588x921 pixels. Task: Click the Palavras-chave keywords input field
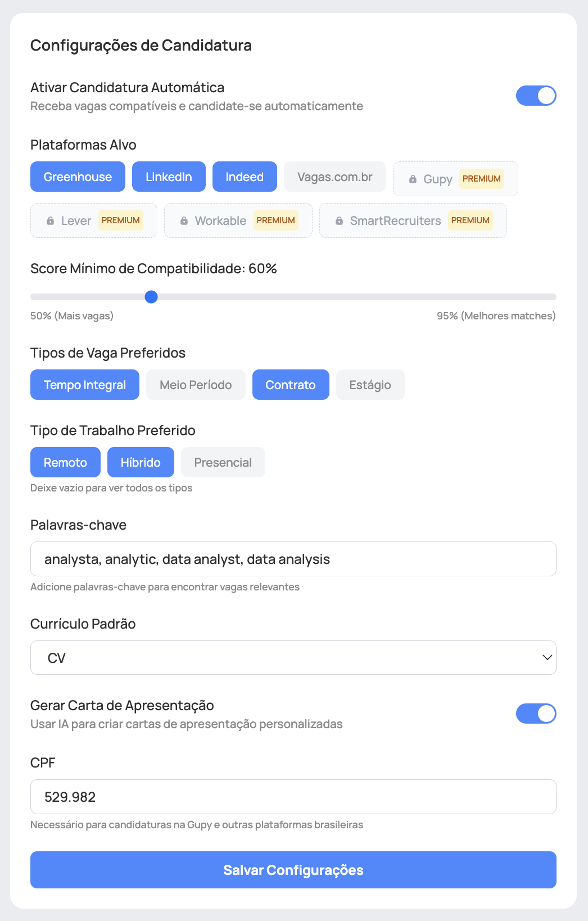[293, 559]
